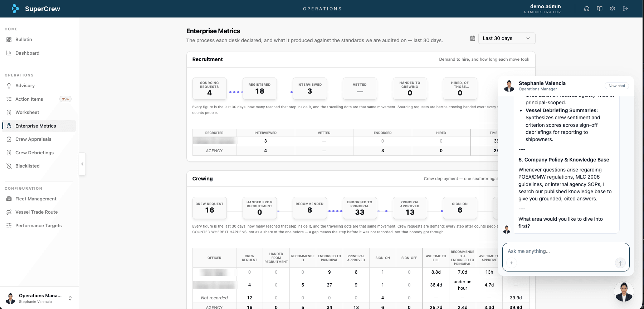Screen dimensions: 644x309
Task: Click the Sourcing Requests 4 card
Action: click(210, 89)
